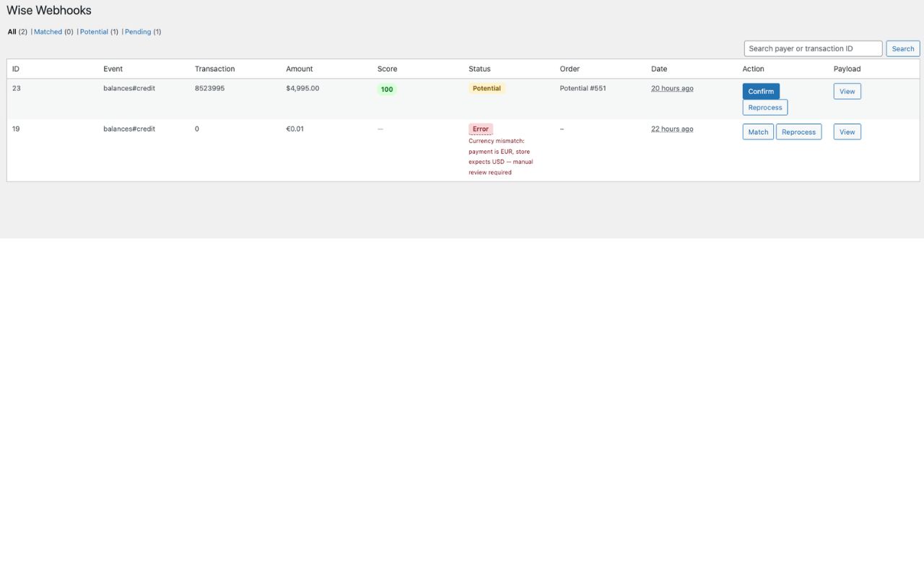Click the Transaction column header

[x=214, y=69]
